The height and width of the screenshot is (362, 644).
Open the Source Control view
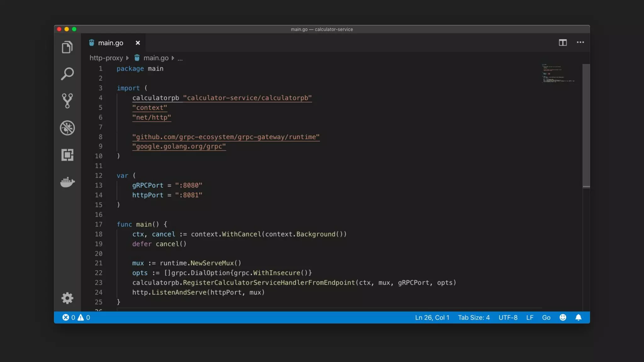pos(67,101)
